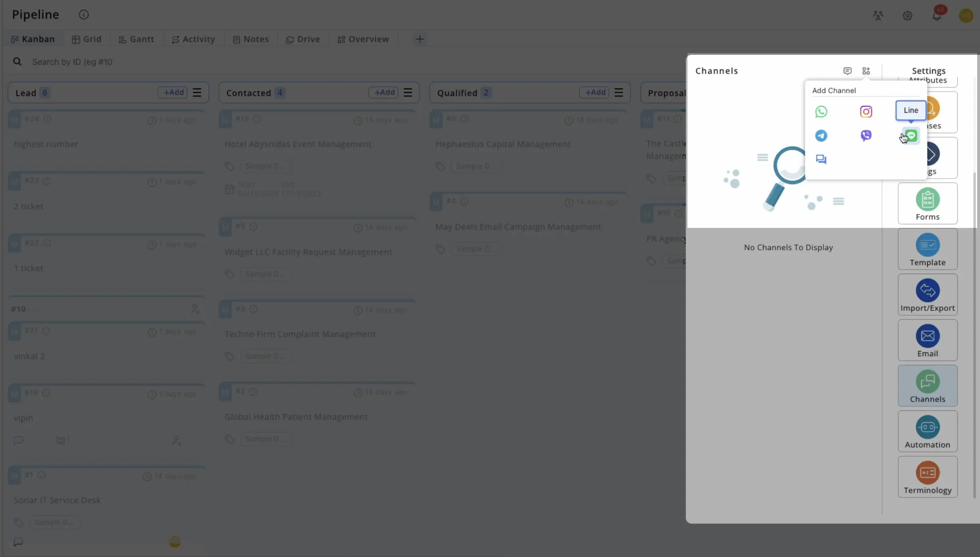Open the channel messages icon
Viewport: 980px width, 557px height.
pos(847,71)
